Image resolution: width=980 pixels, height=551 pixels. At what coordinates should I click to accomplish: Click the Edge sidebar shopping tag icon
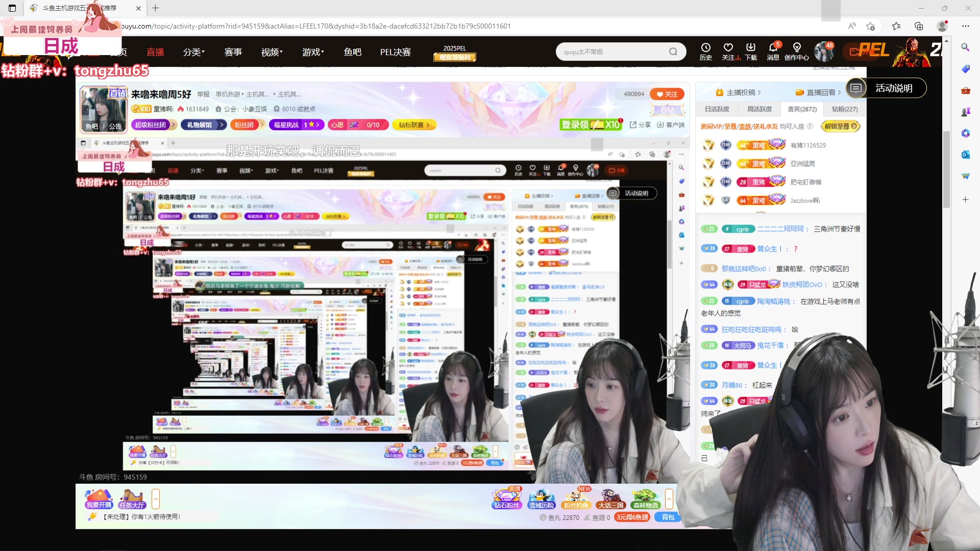pyautogui.click(x=965, y=69)
